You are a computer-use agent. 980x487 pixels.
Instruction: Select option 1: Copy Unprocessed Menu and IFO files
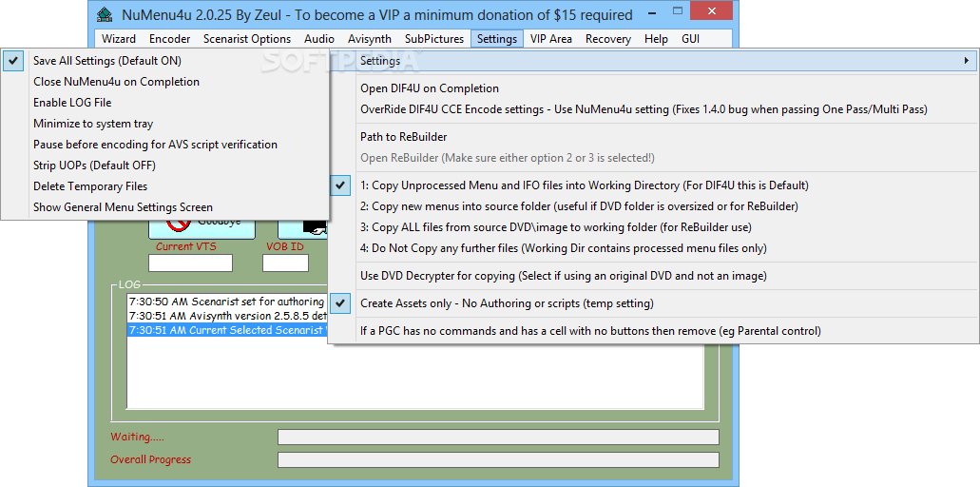[653, 185]
